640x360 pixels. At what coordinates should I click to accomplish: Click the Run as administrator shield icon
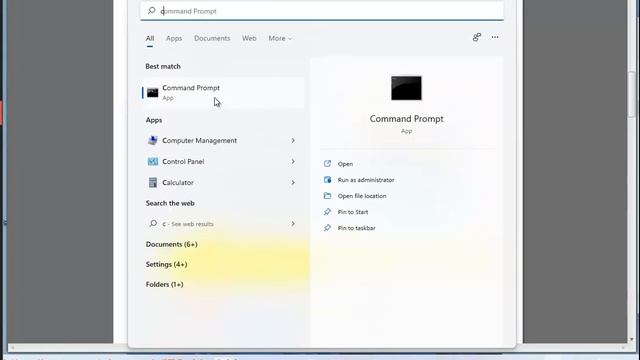[x=327, y=180]
